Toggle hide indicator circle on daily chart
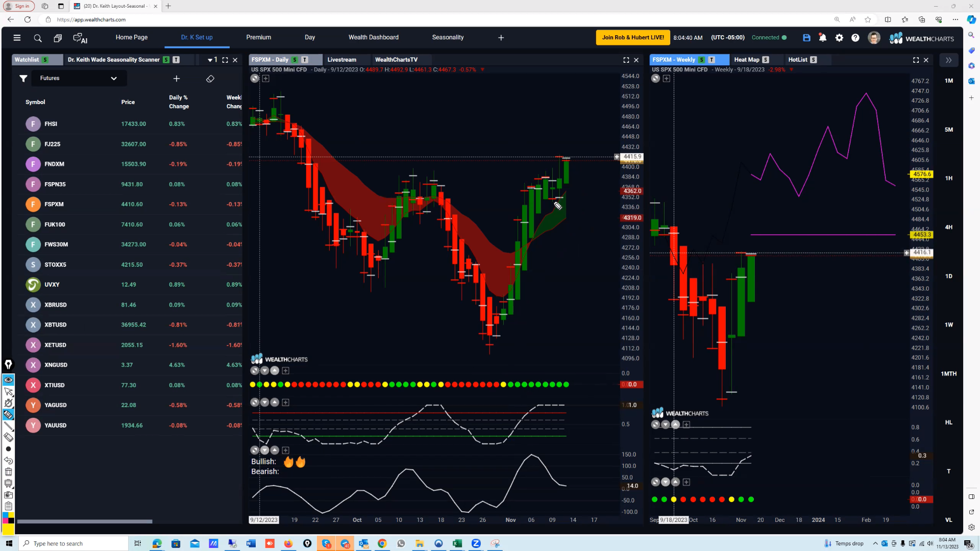The image size is (980, 551). pos(255,79)
